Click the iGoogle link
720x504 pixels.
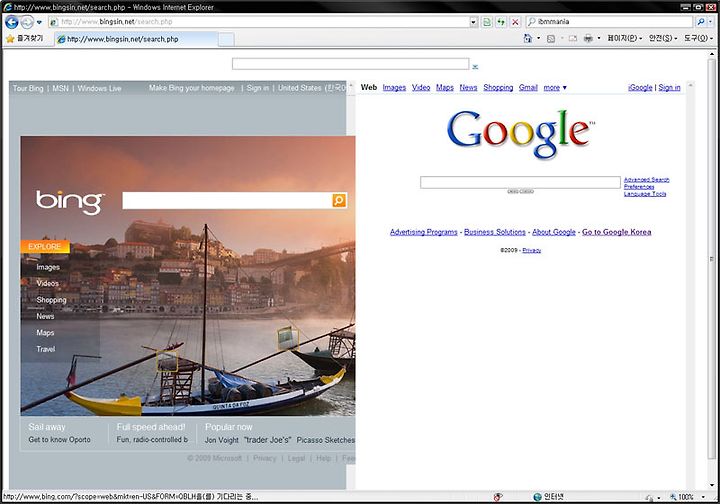640,88
